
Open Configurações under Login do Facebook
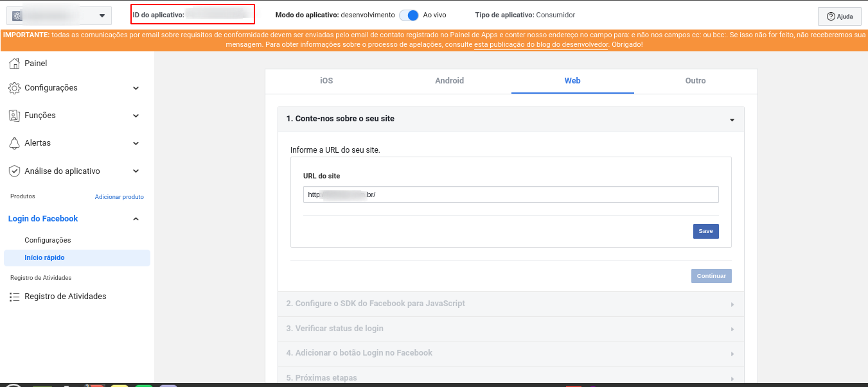click(48, 240)
